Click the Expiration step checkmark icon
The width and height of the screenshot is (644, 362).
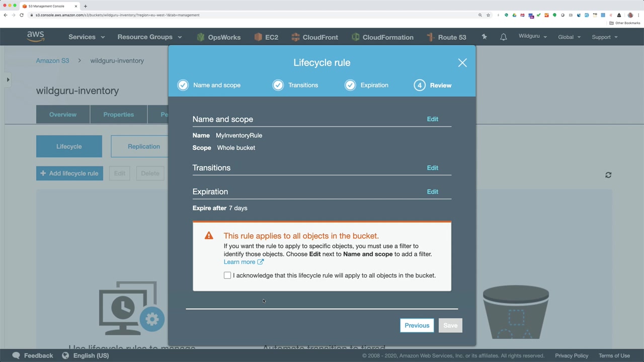(x=350, y=85)
